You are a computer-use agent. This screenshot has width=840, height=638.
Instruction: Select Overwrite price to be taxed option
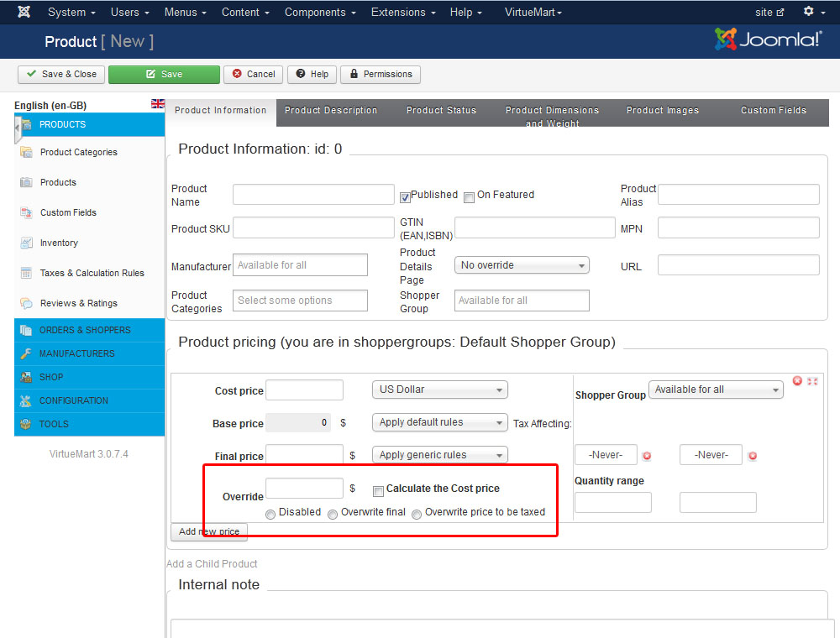coord(417,515)
